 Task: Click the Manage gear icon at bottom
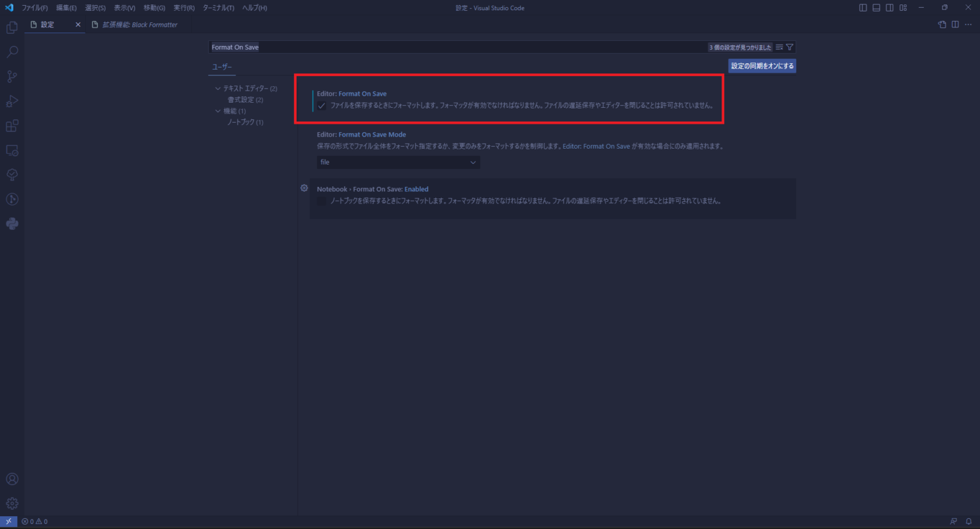click(x=12, y=503)
